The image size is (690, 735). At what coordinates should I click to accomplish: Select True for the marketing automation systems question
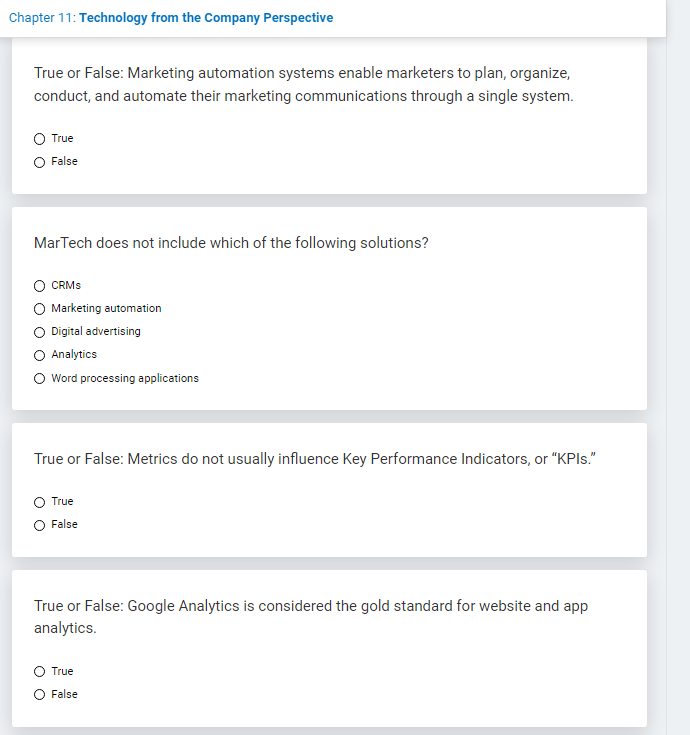(x=40, y=139)
